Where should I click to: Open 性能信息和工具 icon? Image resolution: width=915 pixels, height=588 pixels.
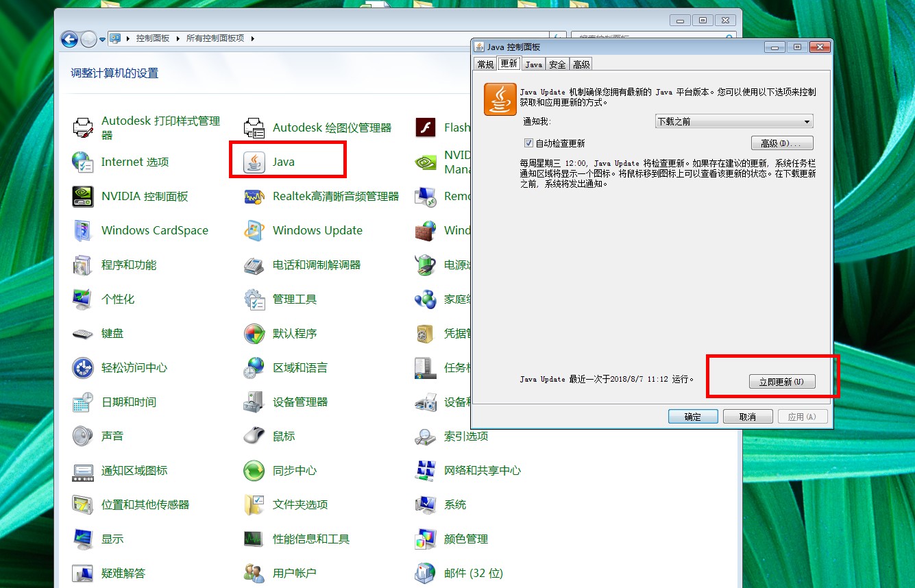click(254, 539)
